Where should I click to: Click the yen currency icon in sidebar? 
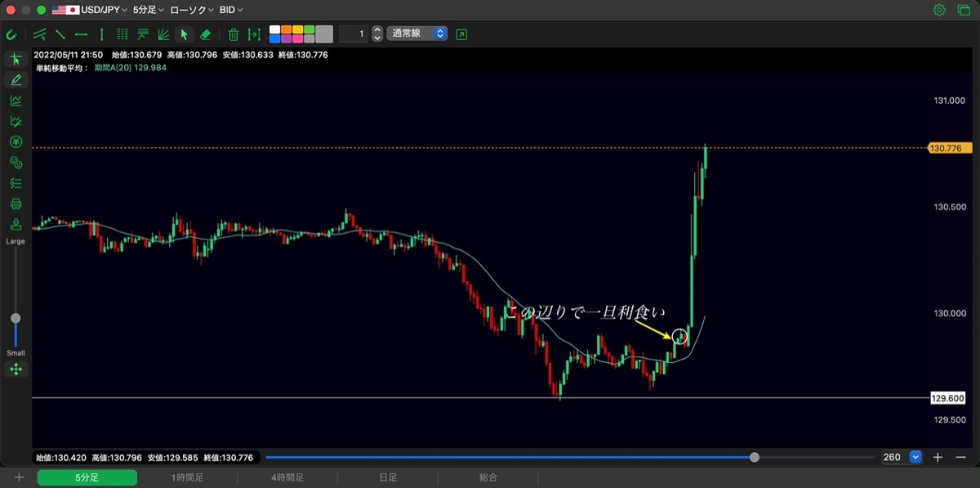(x=16, y=141)
